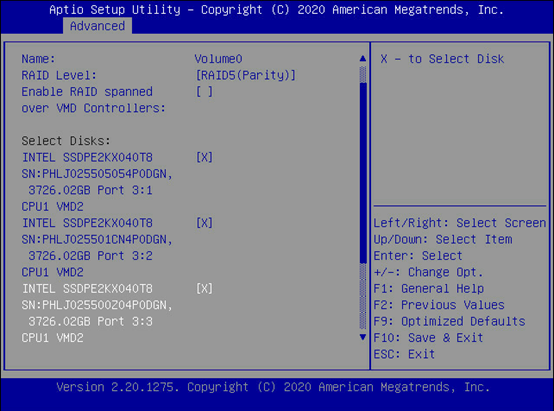The height and width of the screenshot is (411, 554).
Task: Open RAID Level RAID5(Parity) dropdown
Action: 246,75
